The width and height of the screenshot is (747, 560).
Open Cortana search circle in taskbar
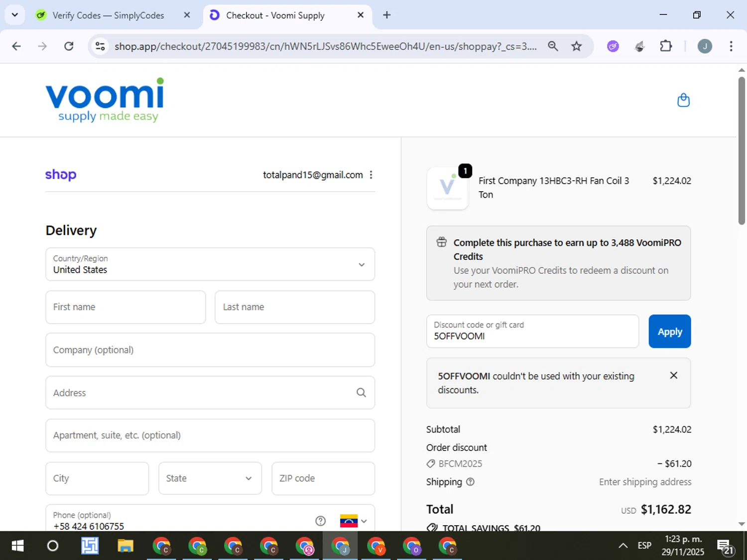[x=52, y=546]
